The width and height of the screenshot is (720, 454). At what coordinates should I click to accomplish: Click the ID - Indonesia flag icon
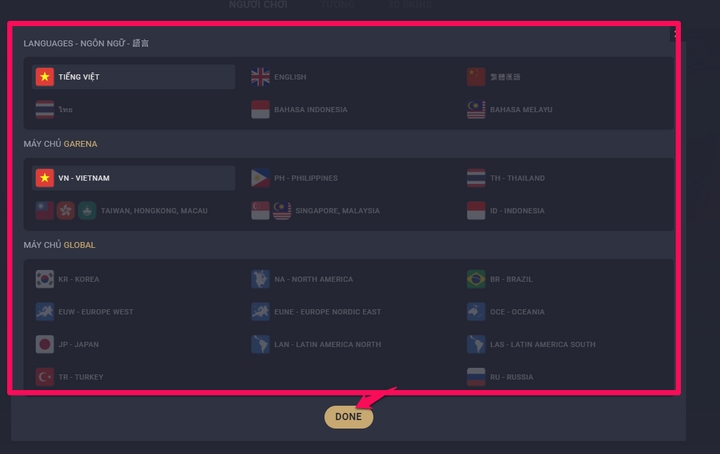(476, 211)
